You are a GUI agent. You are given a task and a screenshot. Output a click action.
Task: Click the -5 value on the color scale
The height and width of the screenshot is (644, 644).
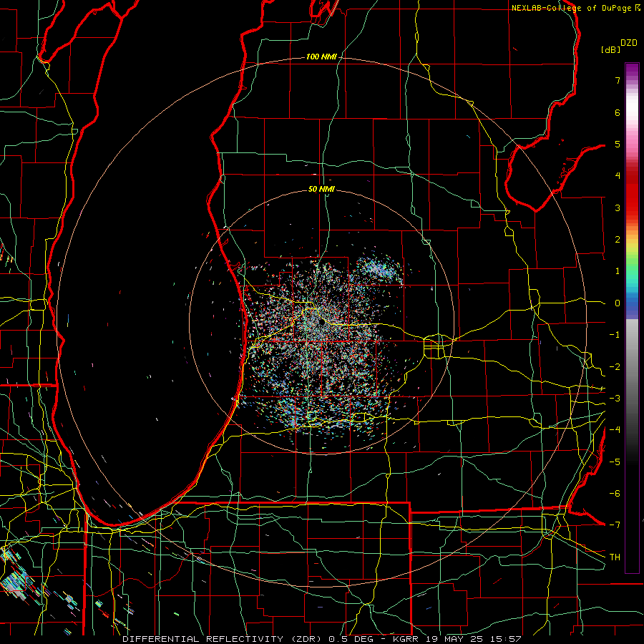click(615, 462)
